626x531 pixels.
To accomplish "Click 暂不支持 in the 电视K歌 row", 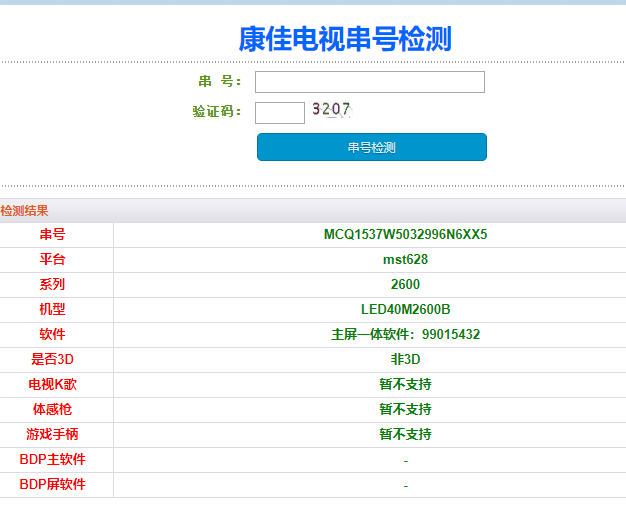I will click(x=405, y=384).
